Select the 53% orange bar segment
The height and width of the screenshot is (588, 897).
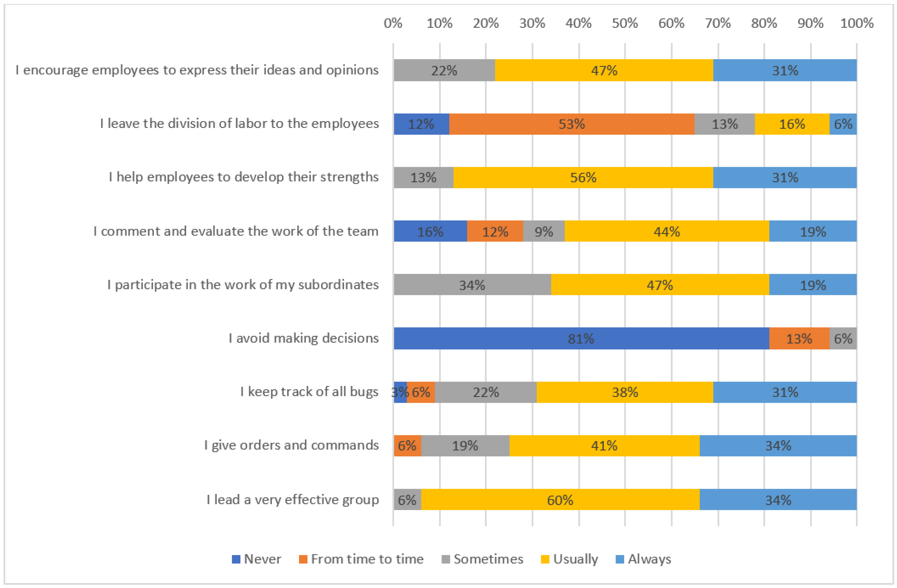pos(572,124)
